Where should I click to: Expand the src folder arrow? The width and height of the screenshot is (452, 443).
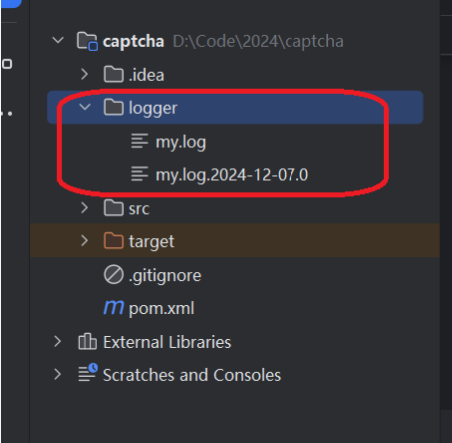(85, 208)
